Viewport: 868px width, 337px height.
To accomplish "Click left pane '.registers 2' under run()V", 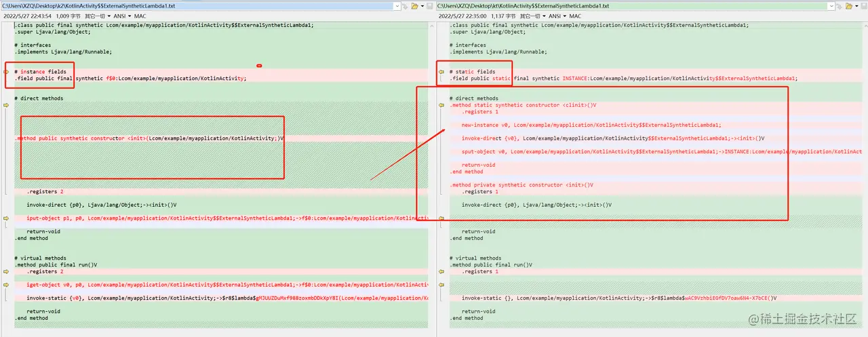I will (x=45, y=271).
